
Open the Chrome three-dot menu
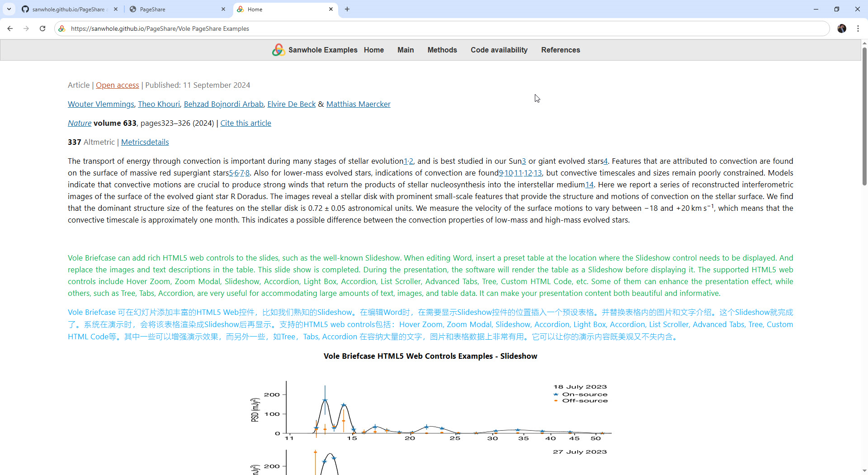point(858,28)
